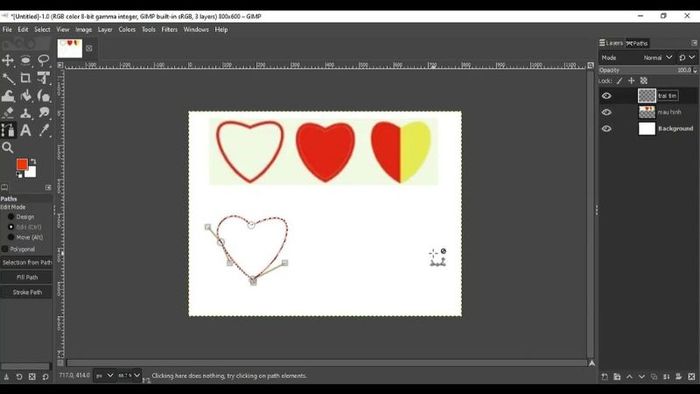This screenshot has height=394, width=700.
Task: Select the Eraser tool
Action: [8, 113]
